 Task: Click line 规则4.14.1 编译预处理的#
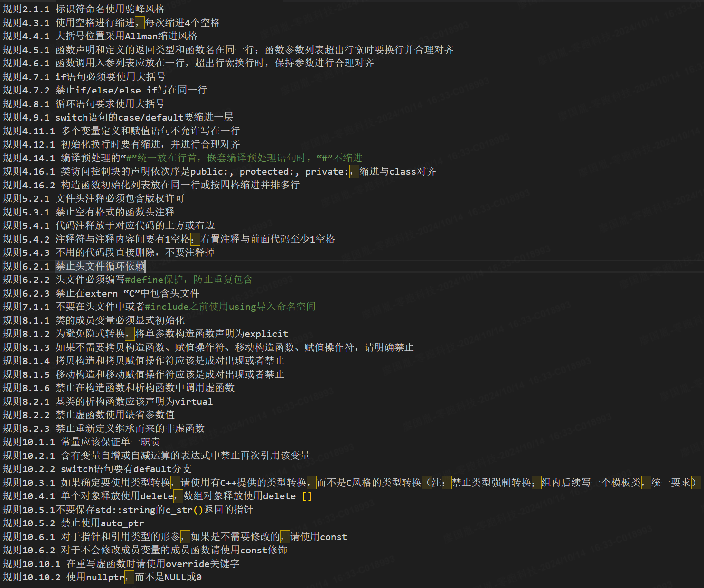pos(183,158)
